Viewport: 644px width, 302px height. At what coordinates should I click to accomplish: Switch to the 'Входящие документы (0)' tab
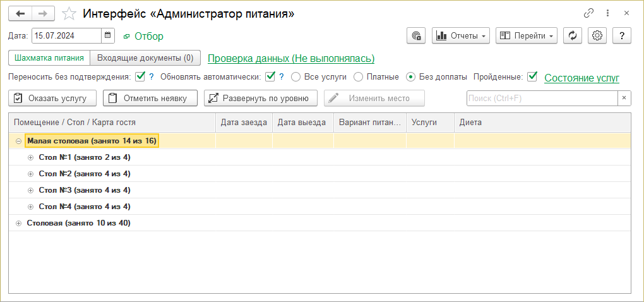pos(145,58)
